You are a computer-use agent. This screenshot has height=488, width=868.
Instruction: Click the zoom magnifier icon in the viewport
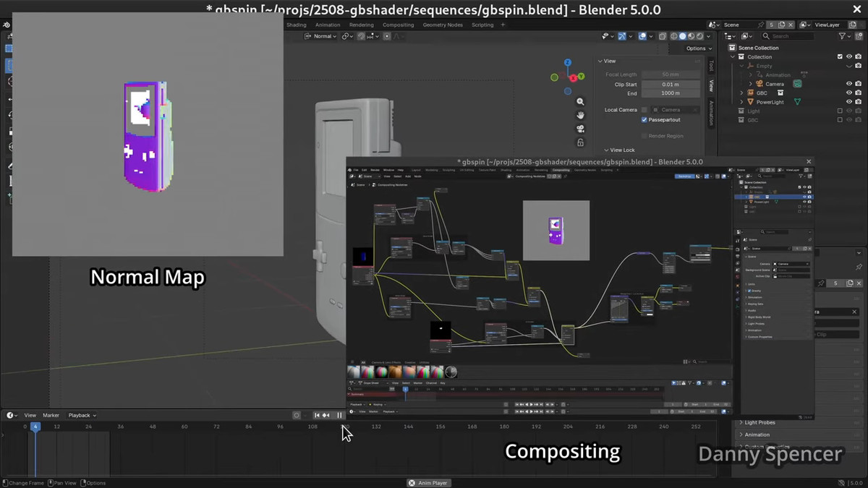[x=580, y=102]
